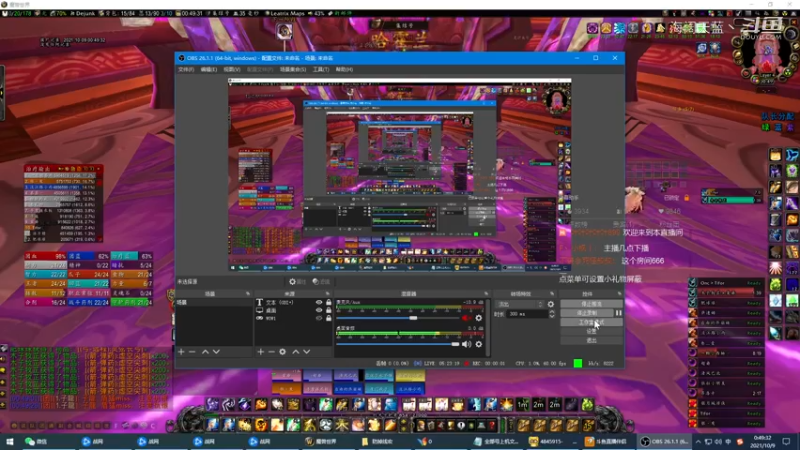Pop out controls dock header icon
Screen dimensions: 800x450
tap(619, 294)
